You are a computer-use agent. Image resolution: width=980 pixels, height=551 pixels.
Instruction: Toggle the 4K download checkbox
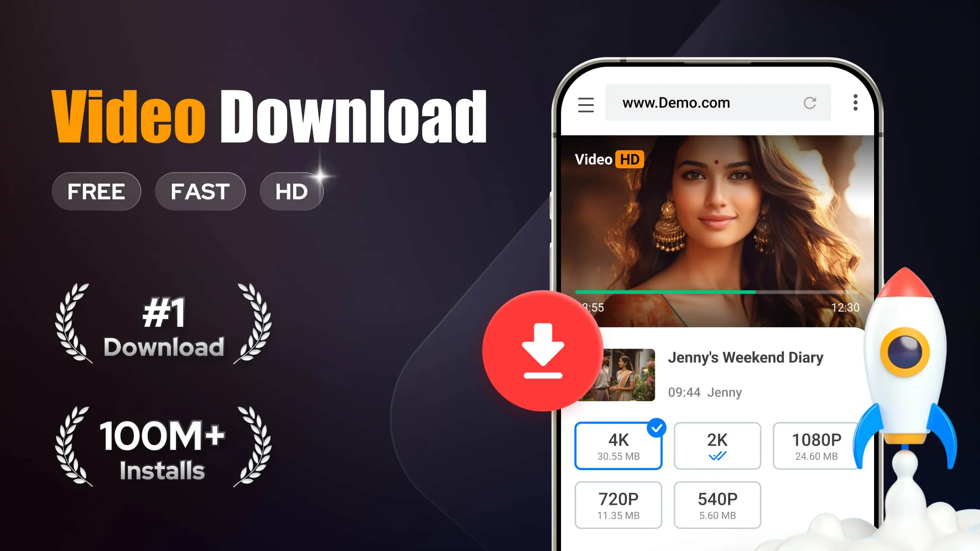(x=656, y=427)
